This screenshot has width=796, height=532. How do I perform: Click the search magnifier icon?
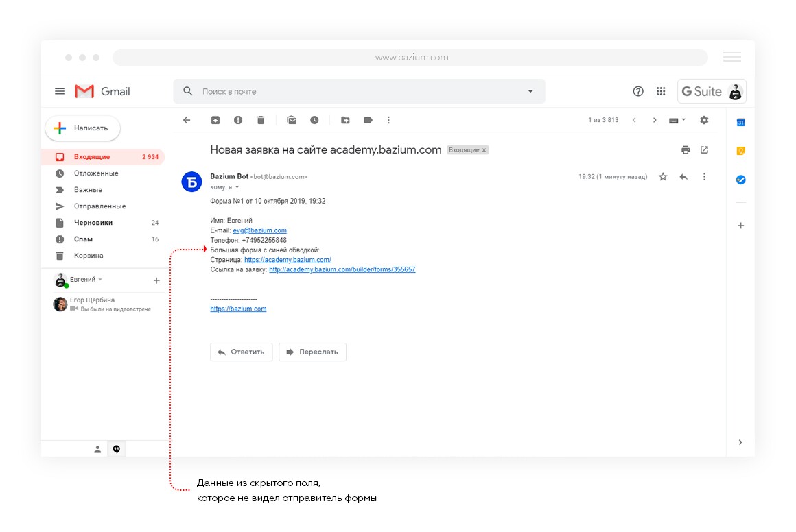tap(188, 91)
